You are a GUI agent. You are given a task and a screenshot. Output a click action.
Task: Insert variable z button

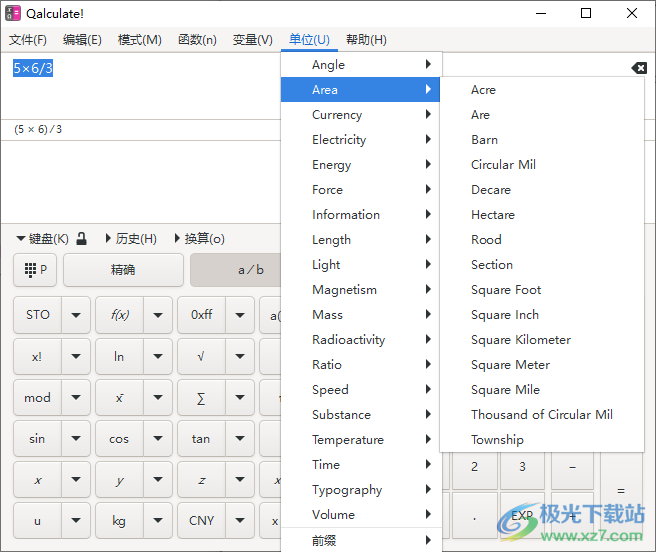click(202, 479)
